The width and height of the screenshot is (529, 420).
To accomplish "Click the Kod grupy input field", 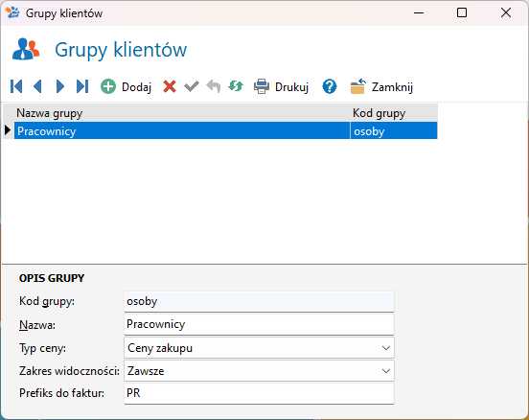I will 259,301.
